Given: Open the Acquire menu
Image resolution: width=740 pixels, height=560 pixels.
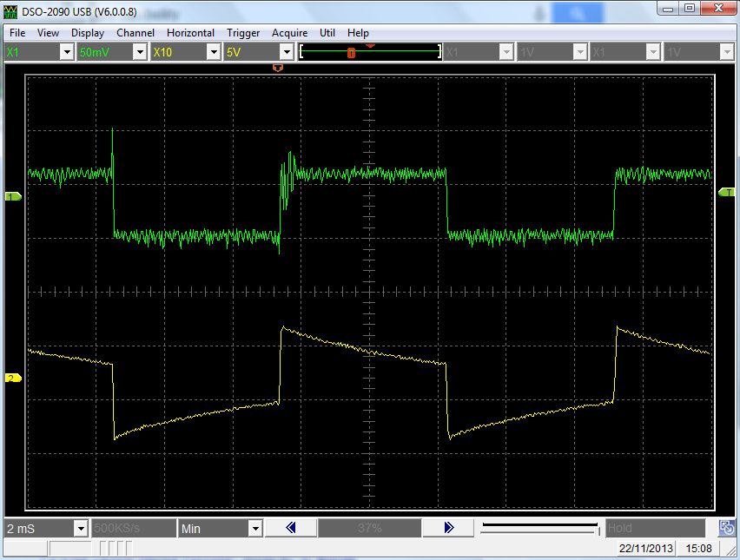Looking at the screenshot, I should (289, 33).
